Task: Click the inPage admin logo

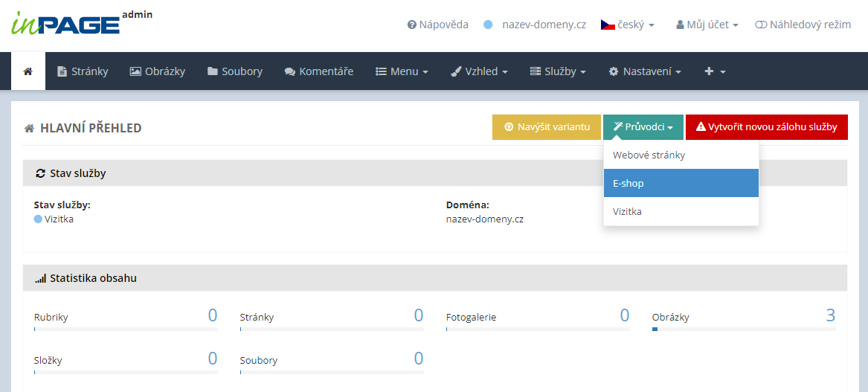Action: coord(74,23)
